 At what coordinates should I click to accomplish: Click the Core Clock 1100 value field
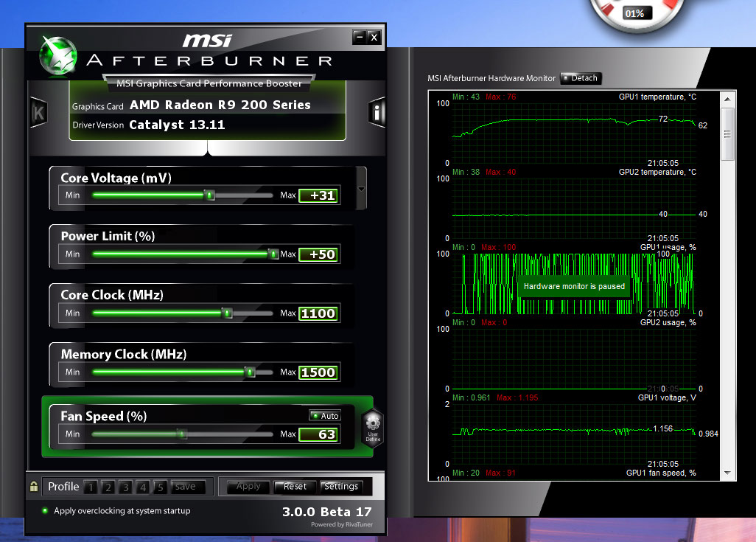(x=319, y=313)
